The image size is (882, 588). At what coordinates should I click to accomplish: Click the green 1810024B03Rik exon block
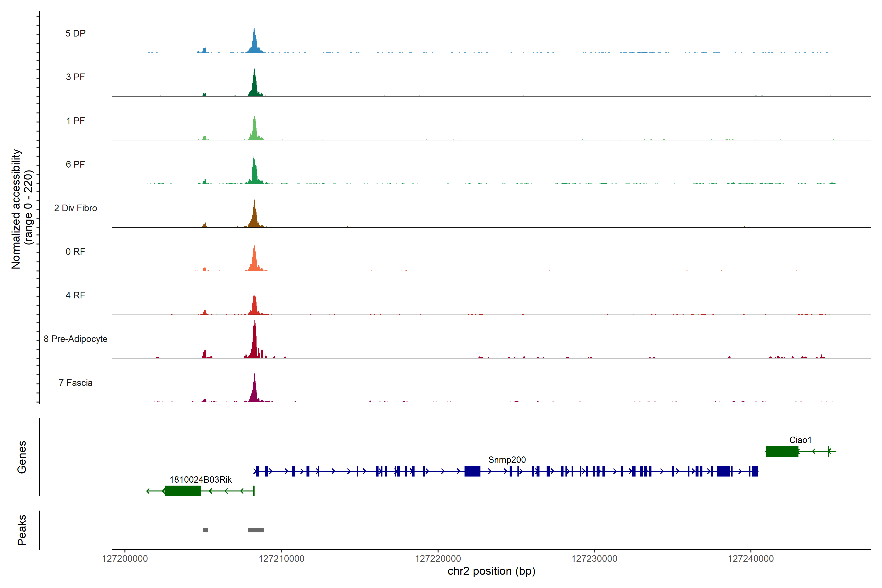pos(183,491)
